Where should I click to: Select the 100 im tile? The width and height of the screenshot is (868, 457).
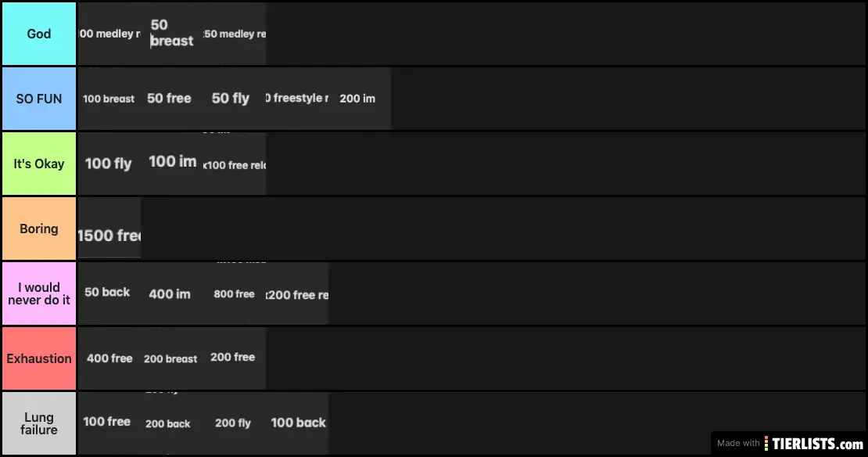coord(173,162)
